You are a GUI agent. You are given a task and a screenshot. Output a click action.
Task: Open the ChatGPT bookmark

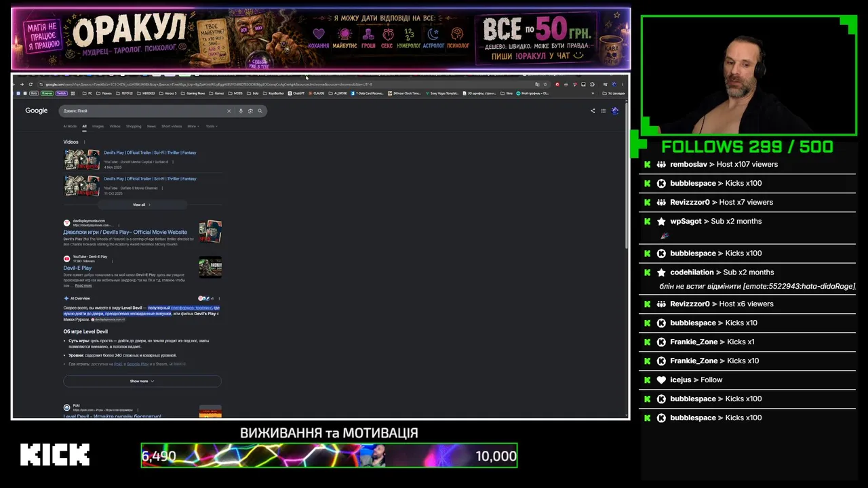point(296,93)
